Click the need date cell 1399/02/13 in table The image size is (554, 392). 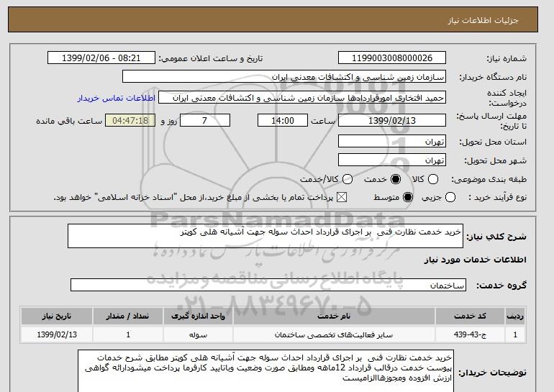coord(57,334)
